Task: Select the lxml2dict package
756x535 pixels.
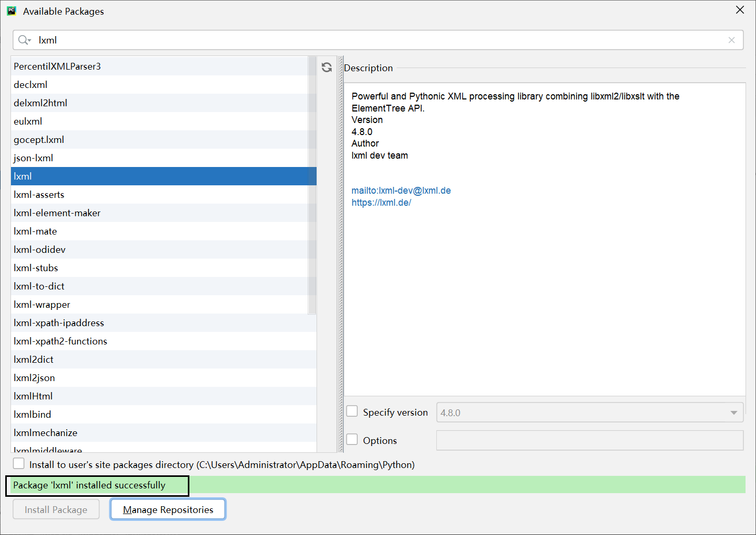Action: coord(164,360)
